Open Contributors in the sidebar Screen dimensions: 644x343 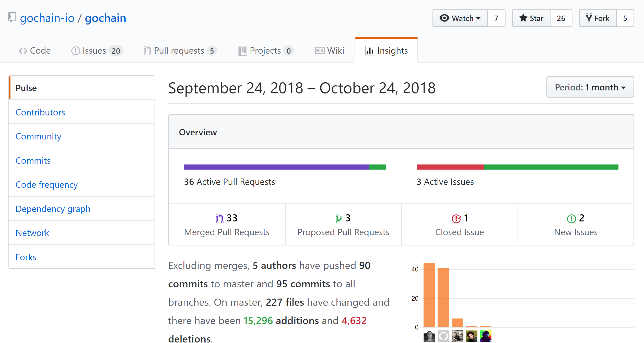pos(40,112)
